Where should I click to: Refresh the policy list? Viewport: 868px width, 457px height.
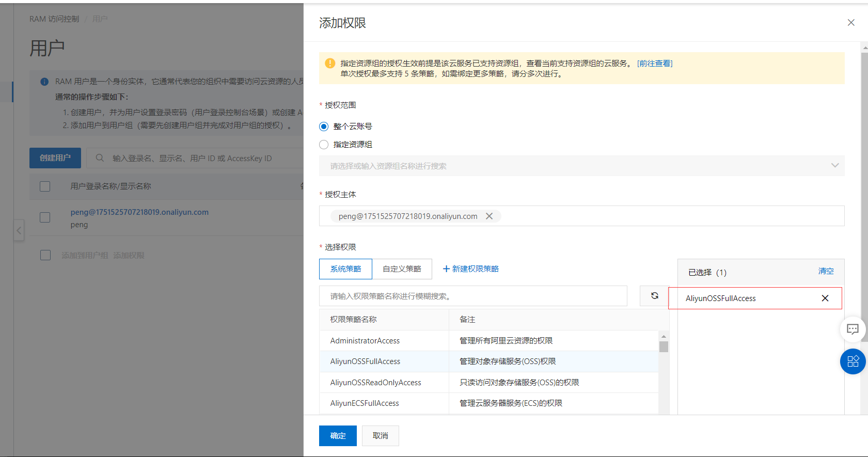(x=654, y=296)
